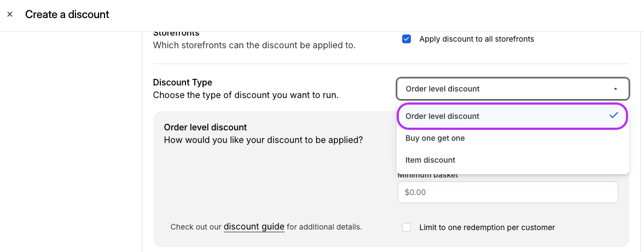The image size is (644, 252).
Task: Collapse the dropdown using its caret arrow
Action: pyautogui.click(x=615, y=89)
